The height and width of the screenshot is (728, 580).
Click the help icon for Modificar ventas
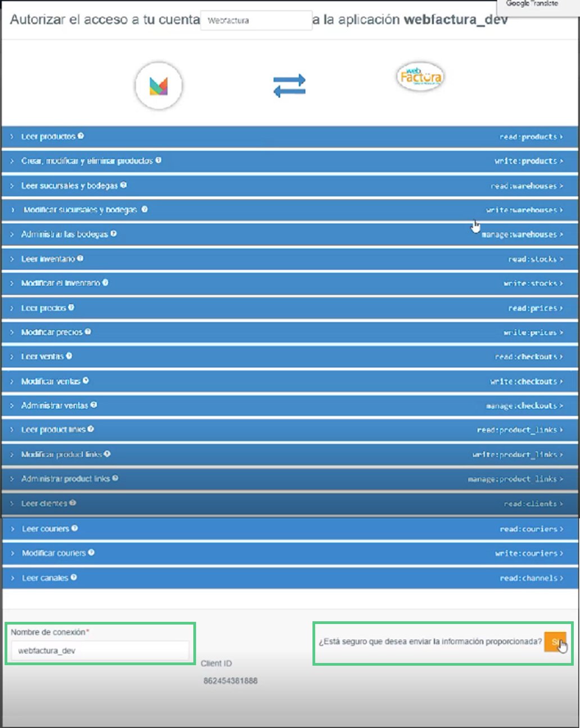86,381
